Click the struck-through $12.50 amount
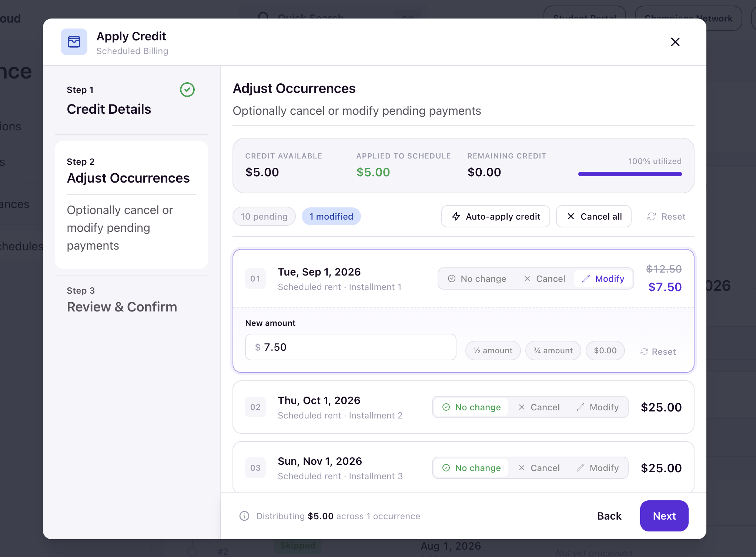Image resolution: width=756 pixels, height=557 pixels. point(664,269)
